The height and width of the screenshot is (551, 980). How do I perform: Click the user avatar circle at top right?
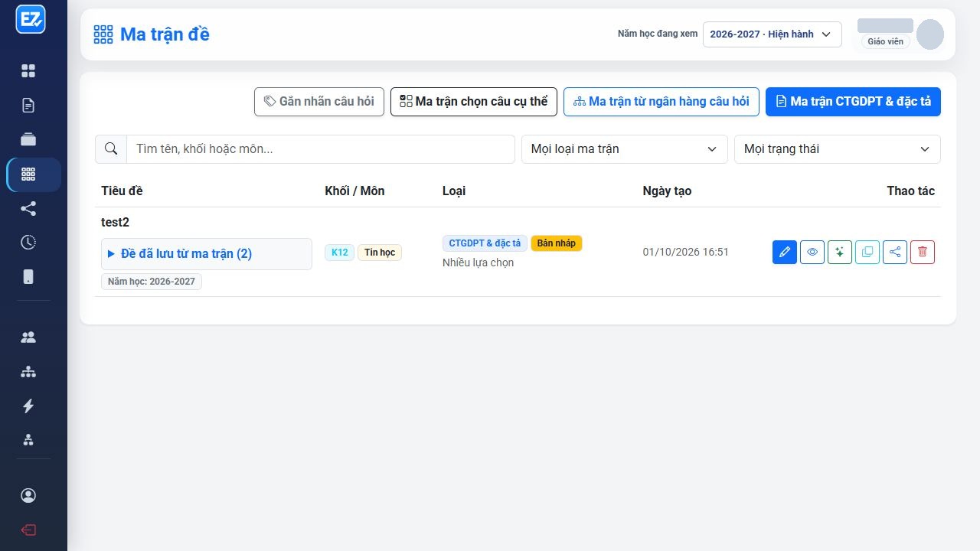[930, 34]
